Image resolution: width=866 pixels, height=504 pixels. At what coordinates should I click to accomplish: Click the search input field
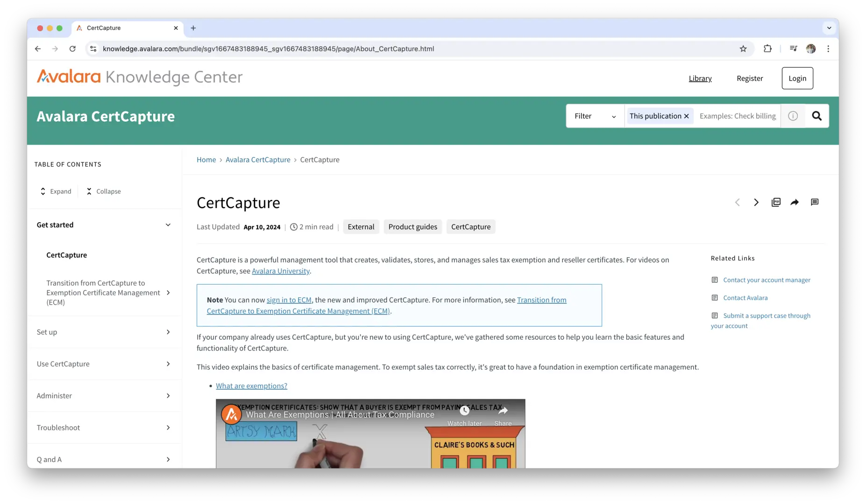coord(737,116)
